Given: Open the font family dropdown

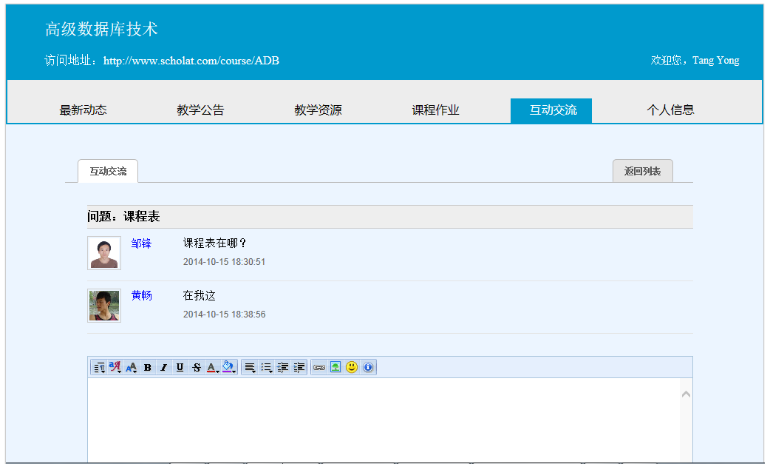Looking at the screenshot, I should pos(115,368).
